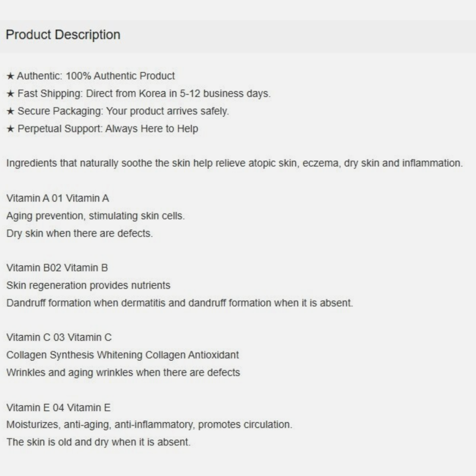
Task: Click the star bullet before Authentic
Action: tap(10, 76)
